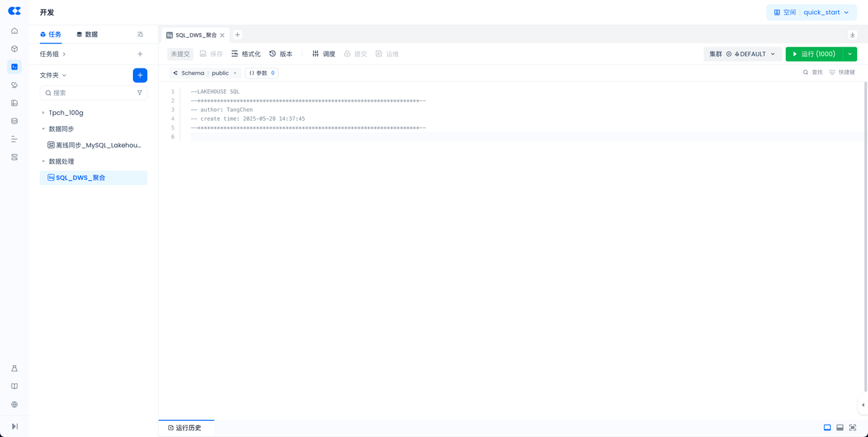Expand the left sidebar navigation
The width and height of the screenshot is (868, 437).
point(14,426)
